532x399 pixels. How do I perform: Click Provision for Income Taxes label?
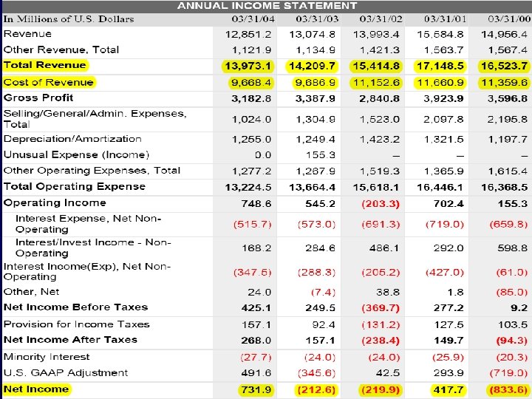pyautogui.click(x=76, y=324)
